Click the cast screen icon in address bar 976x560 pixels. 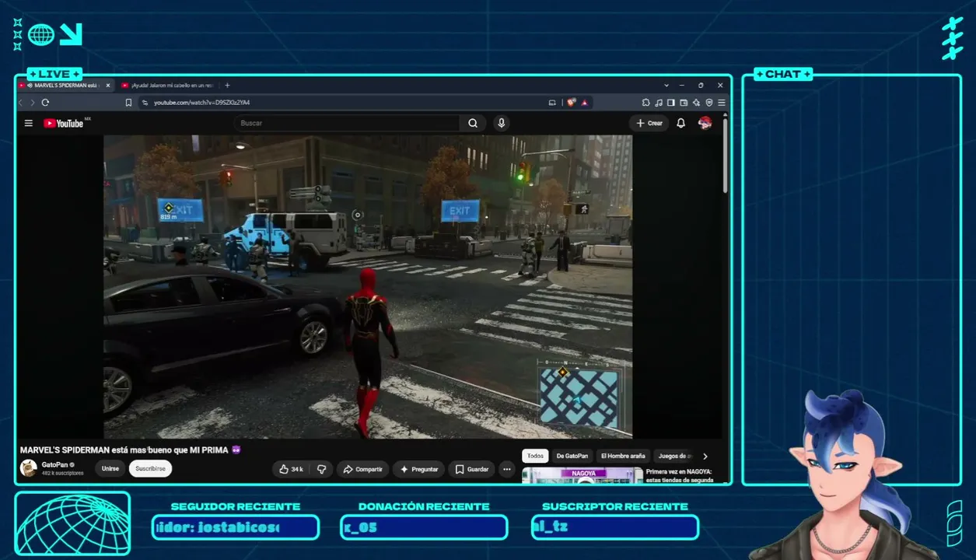click(552, 103)
